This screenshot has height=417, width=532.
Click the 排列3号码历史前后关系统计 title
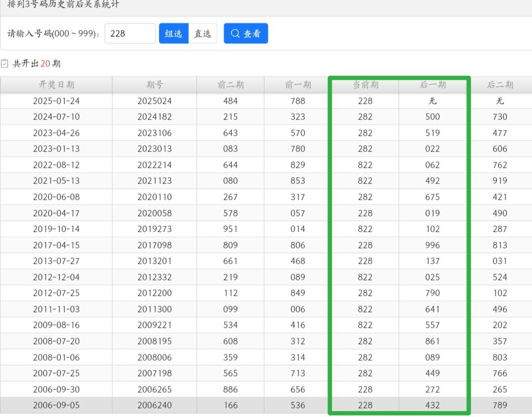tap(63, 4)
